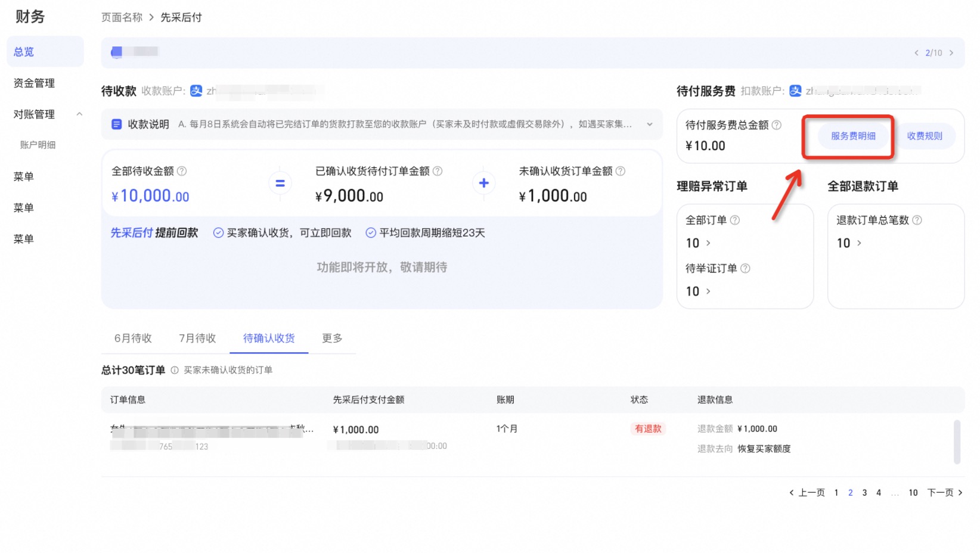Click the 订单信息 column header
Image resolution: width=980 pixels, height=553 pixels.
pos(128,399)
